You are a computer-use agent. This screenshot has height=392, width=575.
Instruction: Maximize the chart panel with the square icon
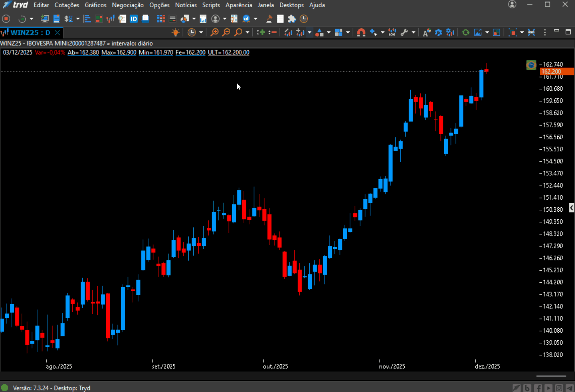(x=568, y=32)
